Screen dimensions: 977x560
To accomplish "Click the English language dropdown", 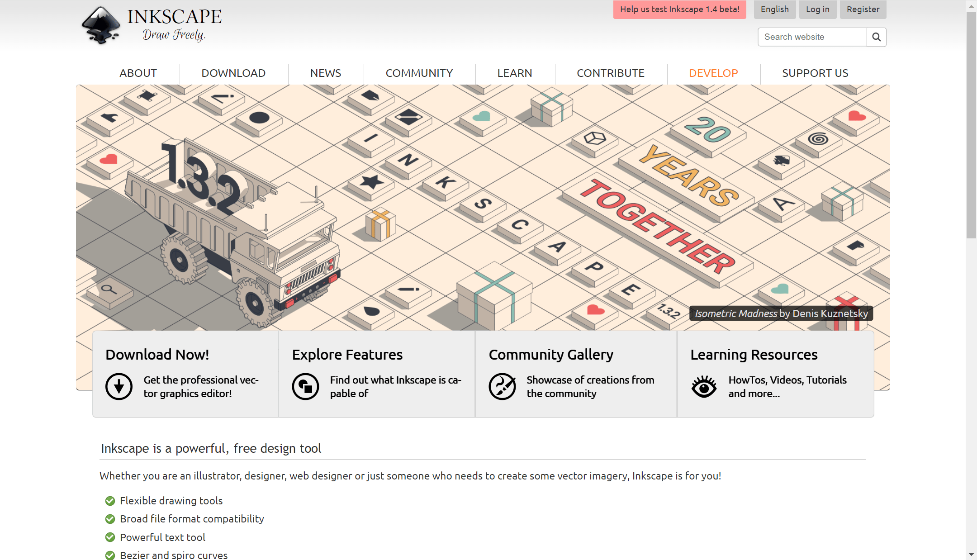I will point(774,9).
